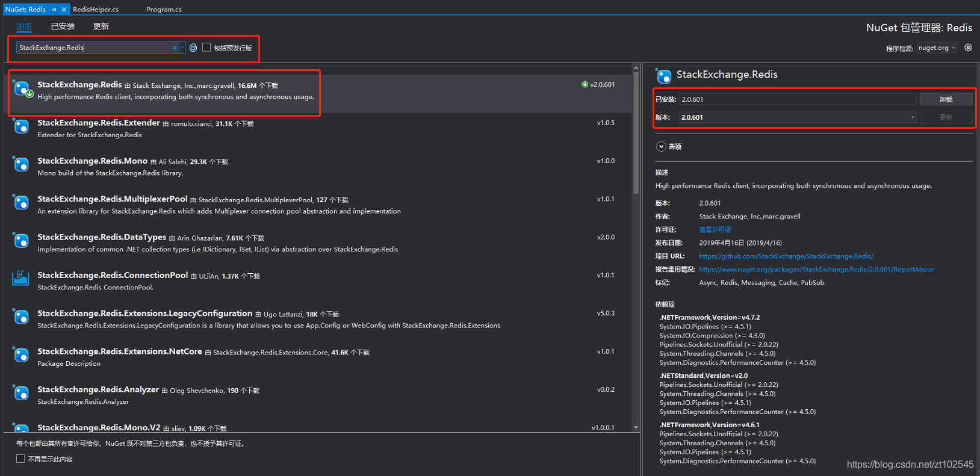
Task: Click the StackExchange.Redis.DataTypes package icon
Action: click(21, 241)
